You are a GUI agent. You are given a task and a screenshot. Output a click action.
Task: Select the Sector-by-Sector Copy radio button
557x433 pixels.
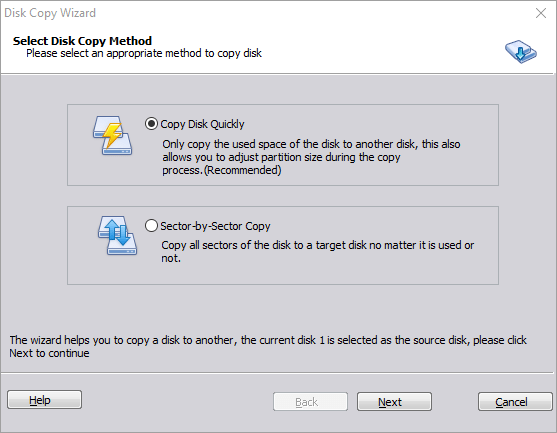[151, 226]
